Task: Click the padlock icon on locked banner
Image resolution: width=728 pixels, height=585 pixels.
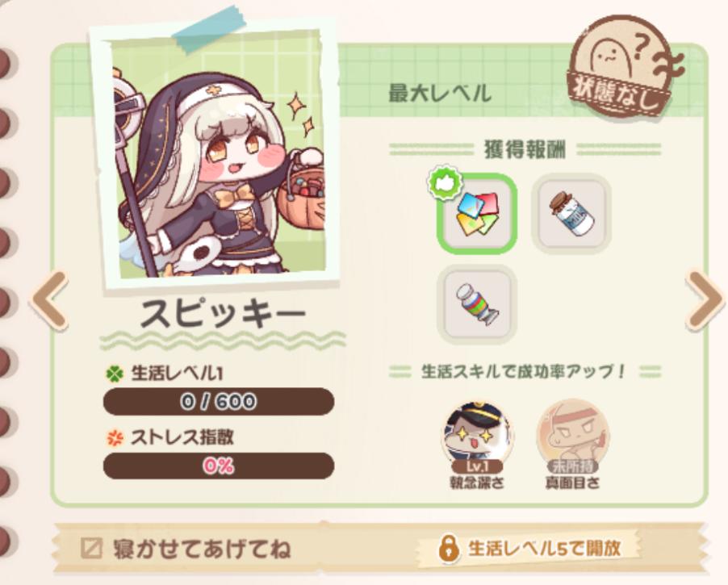Action: pyautogui.click(x=448, y=549)
